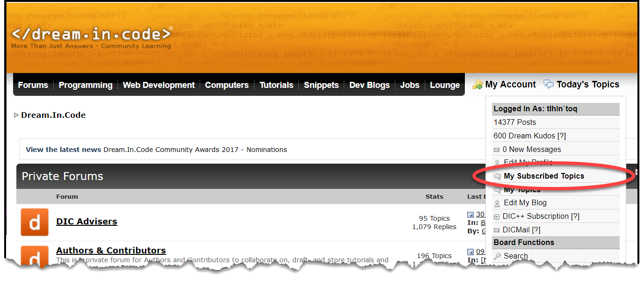Click icon beside DIC++ Subscription
644x281 pixels.
point(497,217)
